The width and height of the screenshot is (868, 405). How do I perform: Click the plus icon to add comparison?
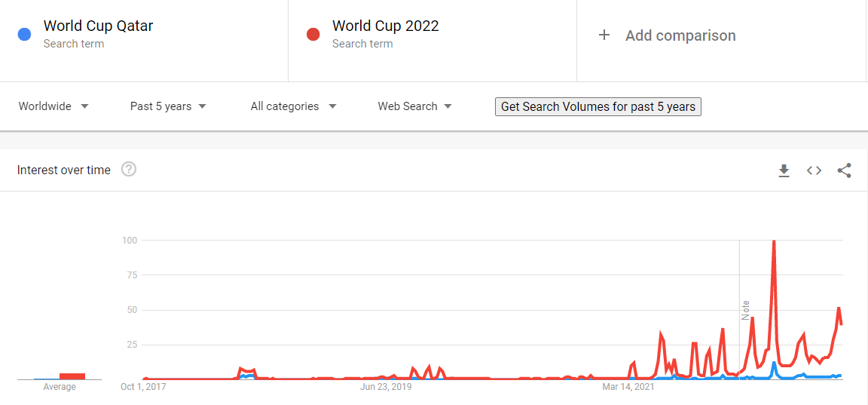604,35
